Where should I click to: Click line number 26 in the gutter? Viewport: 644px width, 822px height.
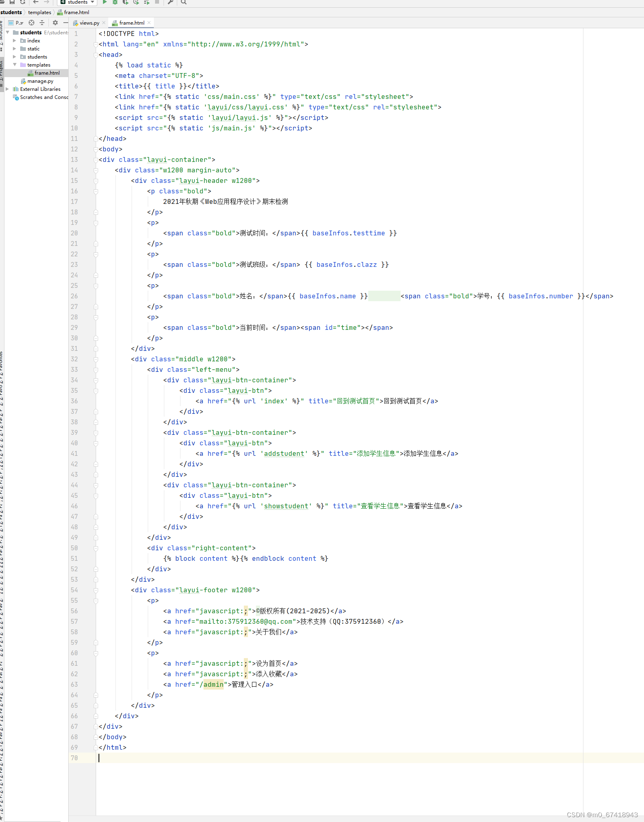coord(74,296)
